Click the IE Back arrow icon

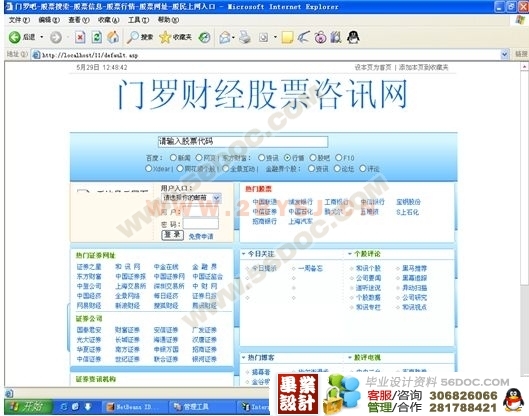point(15,37)
